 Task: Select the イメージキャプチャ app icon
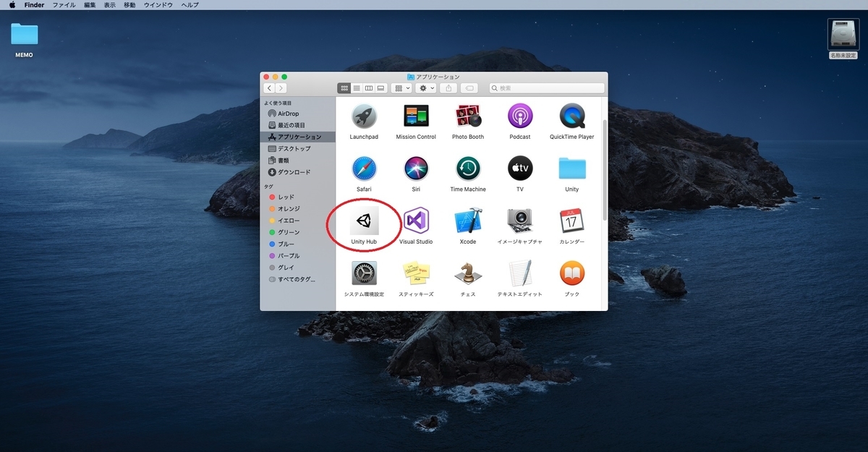coord(520,221)
